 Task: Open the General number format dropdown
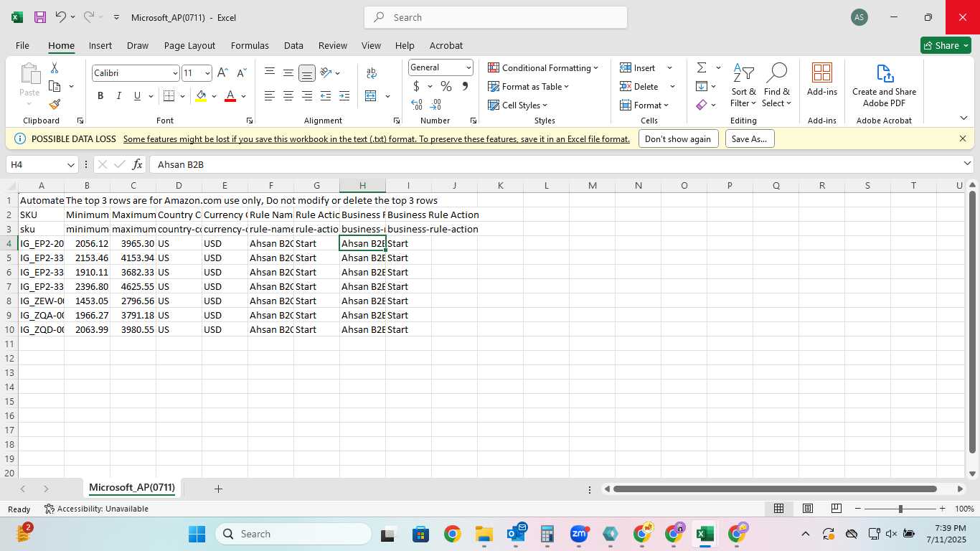point(468,67)
